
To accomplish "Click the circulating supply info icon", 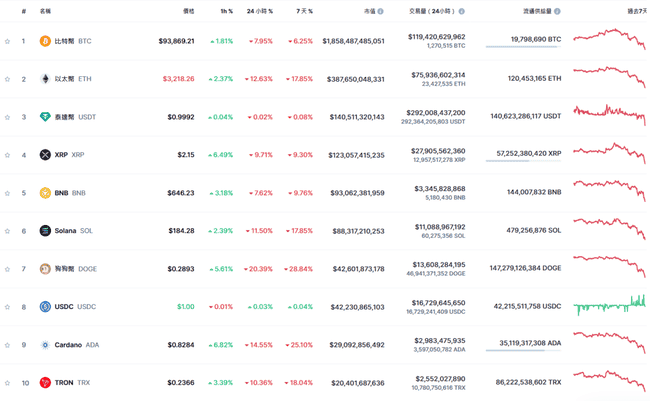I will 557,11.
